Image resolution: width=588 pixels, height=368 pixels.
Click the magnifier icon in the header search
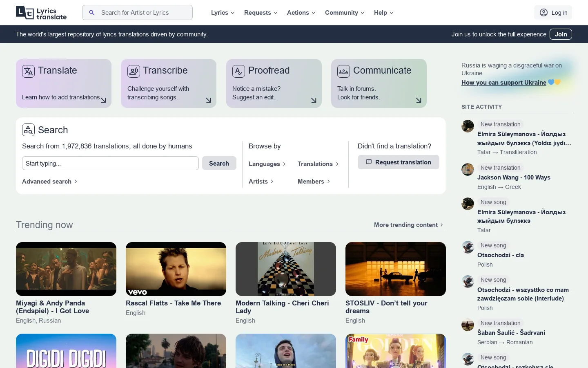[92, 13]
